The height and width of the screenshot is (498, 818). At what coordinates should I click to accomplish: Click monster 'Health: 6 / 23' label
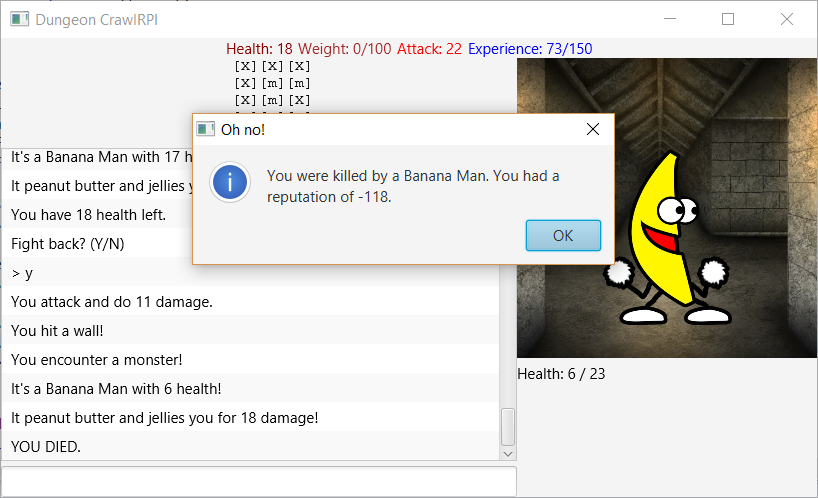click(x=561, y=374)
